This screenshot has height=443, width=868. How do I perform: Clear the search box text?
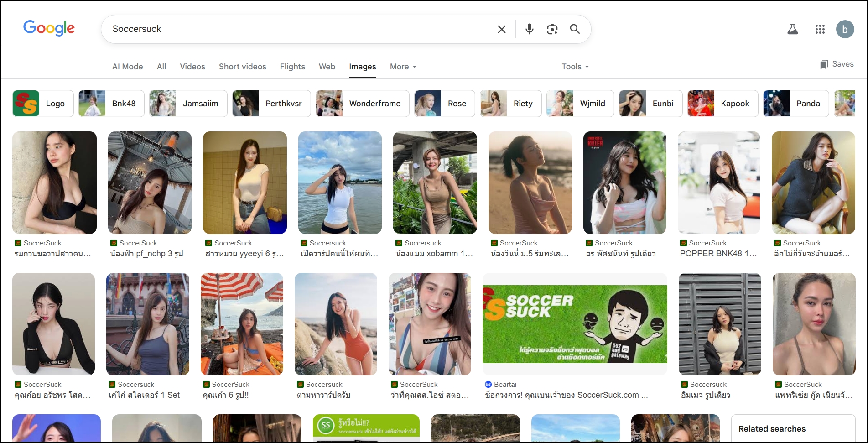(x=501, y=29)
